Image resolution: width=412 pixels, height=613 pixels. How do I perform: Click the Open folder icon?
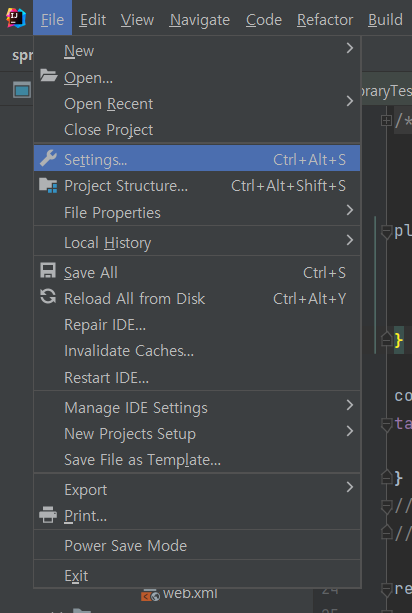point(48,75)
